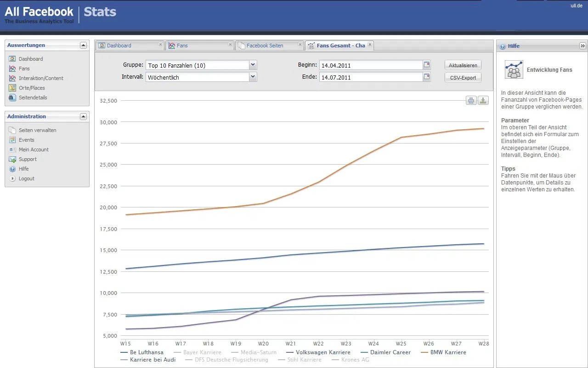Print the chart with the printer icon
The image size is (588, 368).
(x=471, y=101)
